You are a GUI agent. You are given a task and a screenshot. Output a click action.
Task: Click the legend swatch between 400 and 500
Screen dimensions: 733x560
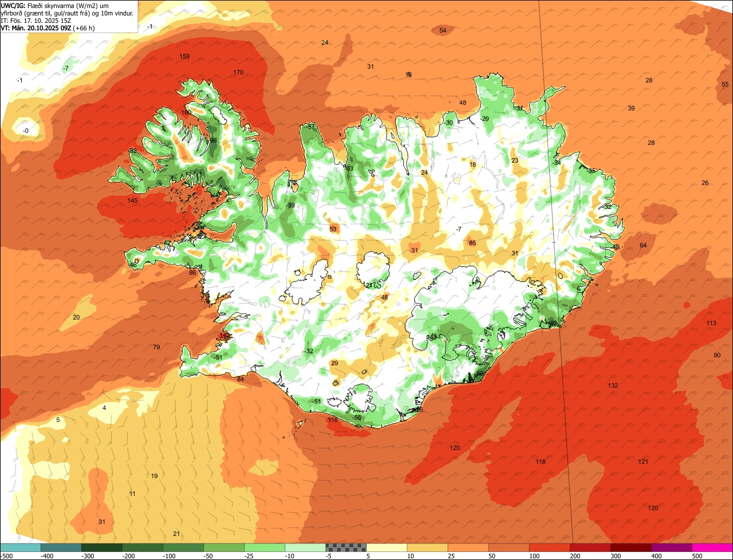[671, 547]
